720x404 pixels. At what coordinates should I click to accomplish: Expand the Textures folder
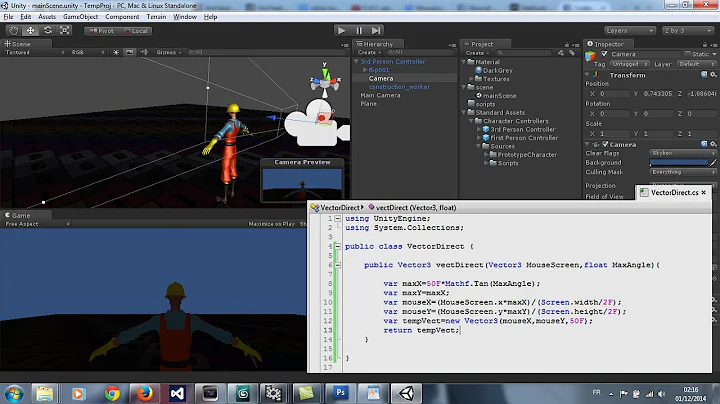(472, 79)
